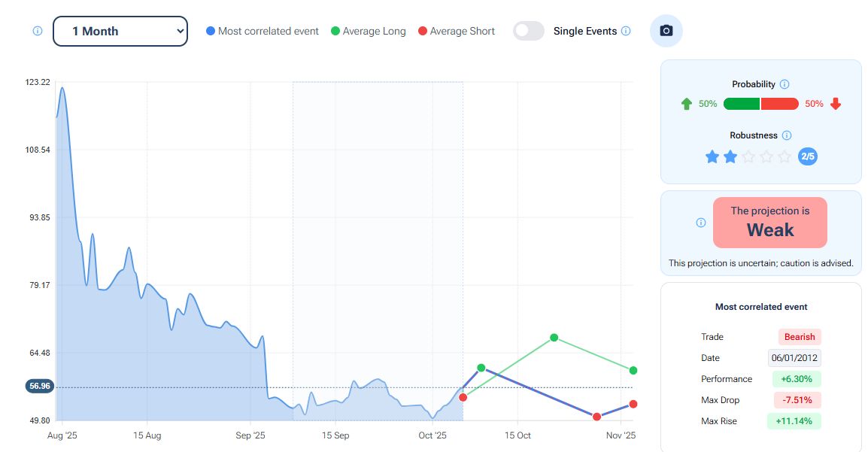Click the red down arrow probability icon

point(836,104)
